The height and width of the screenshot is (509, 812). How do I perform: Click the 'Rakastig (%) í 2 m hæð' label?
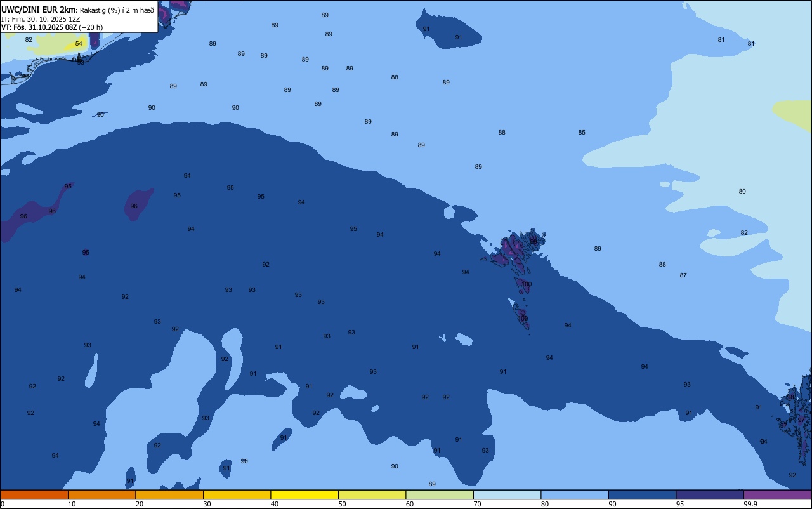116,10
